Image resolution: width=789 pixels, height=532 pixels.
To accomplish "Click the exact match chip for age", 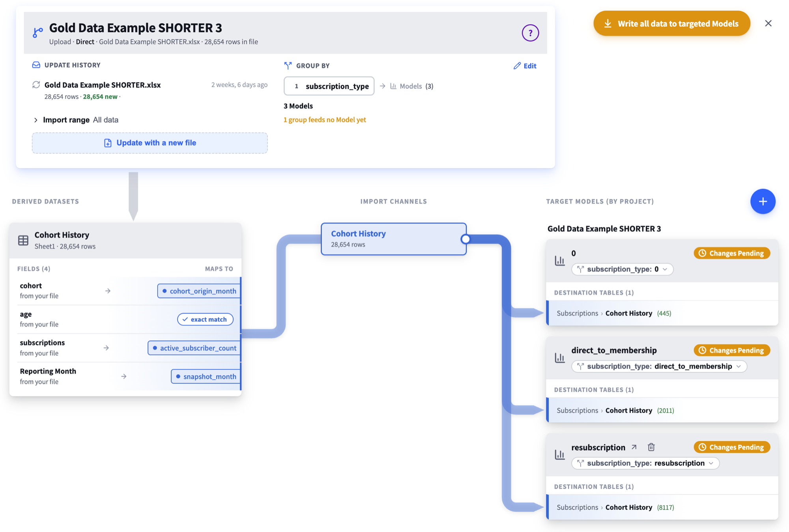I will coord(205,319).
